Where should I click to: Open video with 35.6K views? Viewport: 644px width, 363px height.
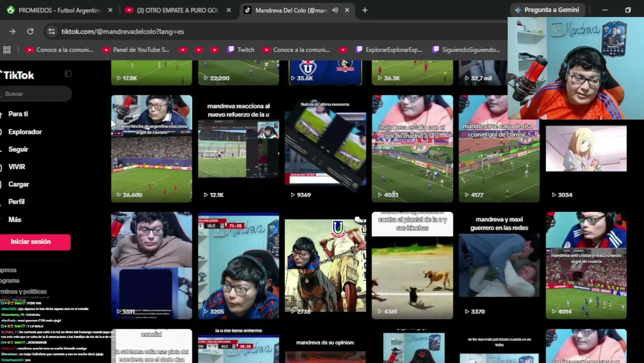[326, 73]
